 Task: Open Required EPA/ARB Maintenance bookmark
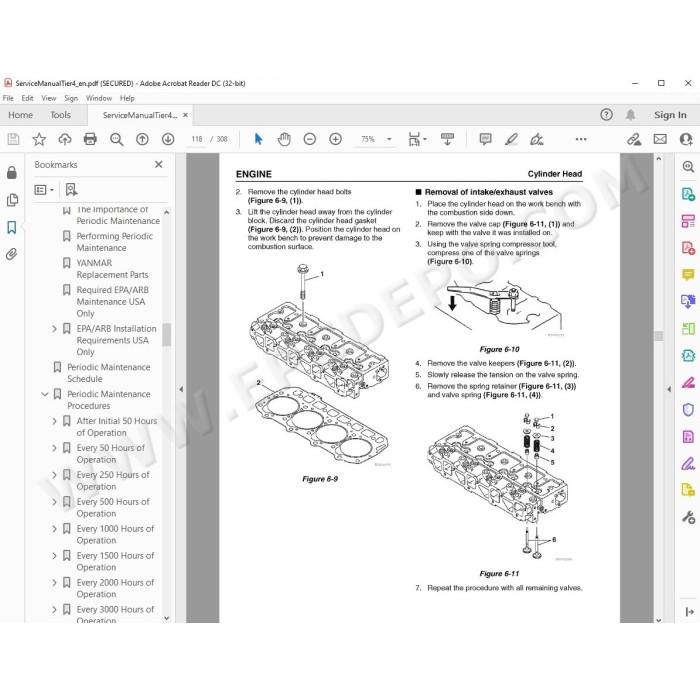(112, 302)
